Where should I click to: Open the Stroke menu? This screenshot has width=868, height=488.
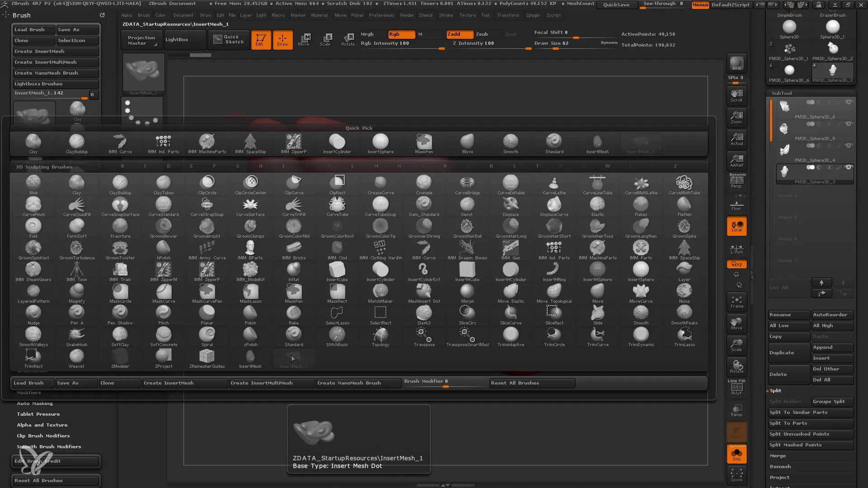click(x=446, y=15)
